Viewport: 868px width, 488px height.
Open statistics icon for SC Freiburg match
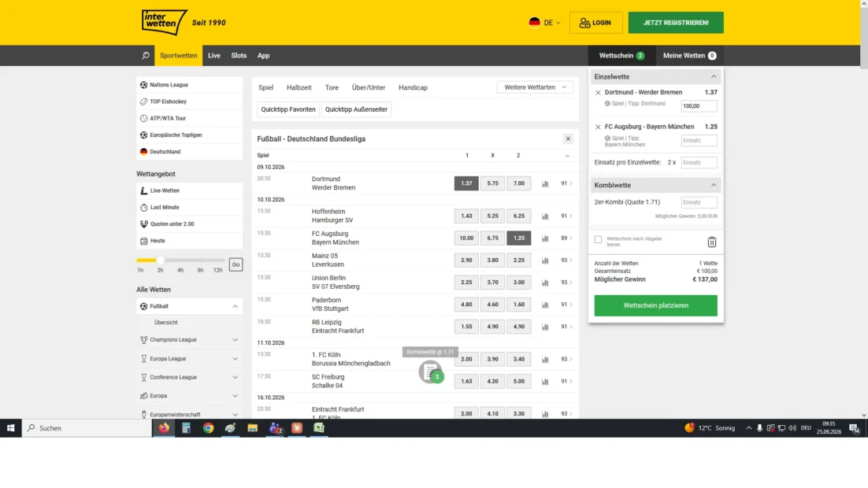coord(545,382)
